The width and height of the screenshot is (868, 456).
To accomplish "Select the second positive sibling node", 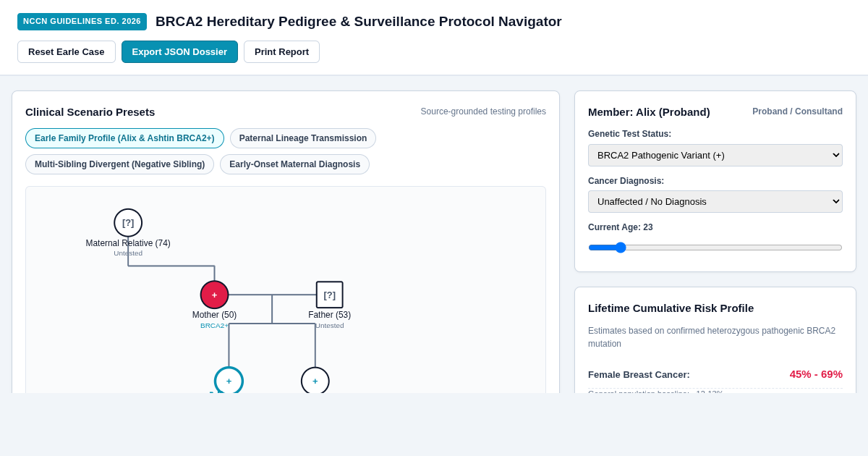I will tap(315, 380).
